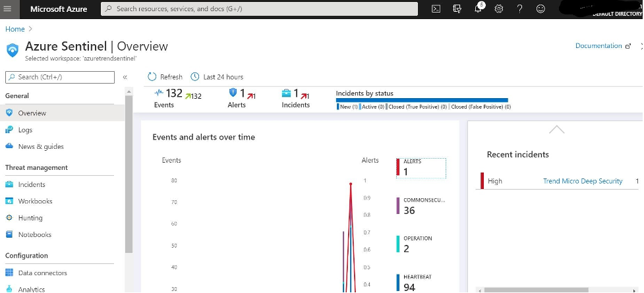Image resolution: width=644 pixels, height=293 pixels.
Task: Open the Help question mark icon
Action: 520,9
